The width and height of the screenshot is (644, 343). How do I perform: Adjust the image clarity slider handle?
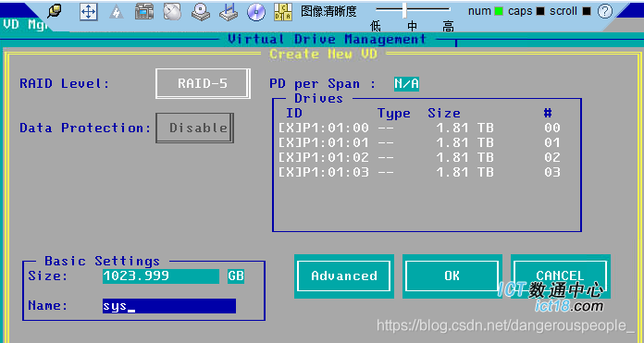pyautogui.click(x=404, y=10)
